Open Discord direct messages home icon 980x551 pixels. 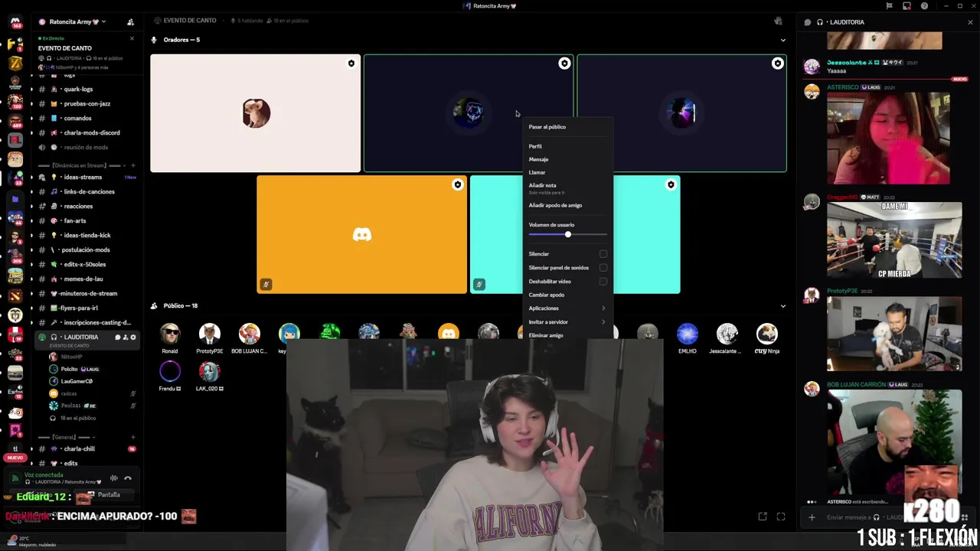(x=15, y=21)
